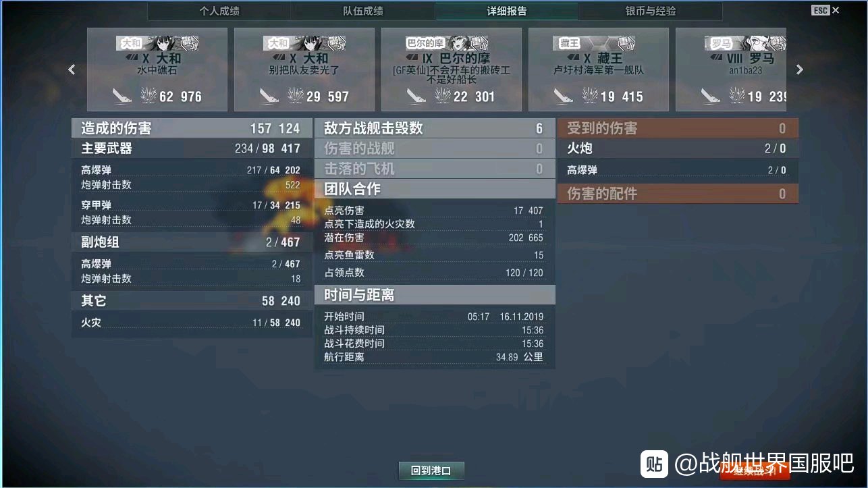Viewport: 868px width, 488px height.
Task: Select the IX 巴尔的摩 player card
Action: pos(452,70)
